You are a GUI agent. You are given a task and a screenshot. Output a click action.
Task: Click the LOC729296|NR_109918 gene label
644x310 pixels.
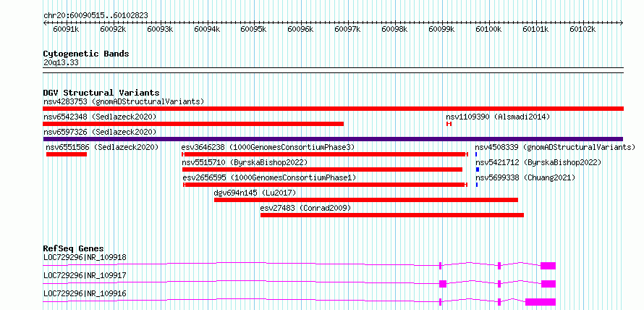85,257
